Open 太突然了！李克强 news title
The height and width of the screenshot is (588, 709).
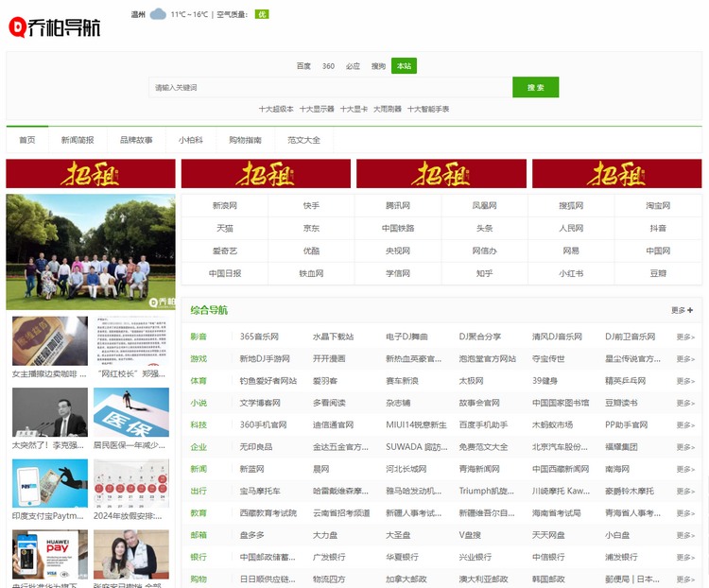coord(48,445)
